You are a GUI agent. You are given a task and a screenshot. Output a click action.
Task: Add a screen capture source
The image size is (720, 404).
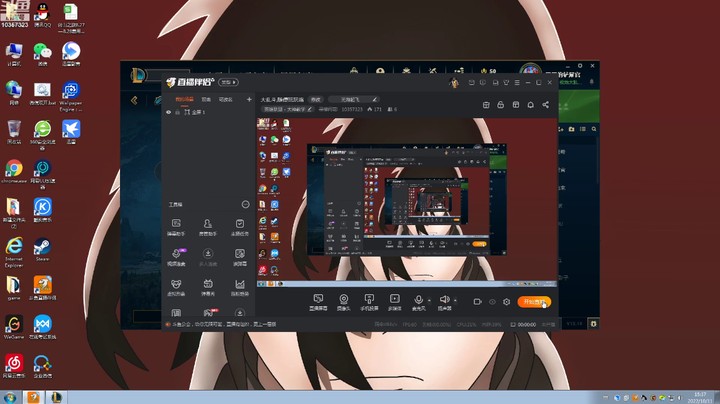(318, 303)
